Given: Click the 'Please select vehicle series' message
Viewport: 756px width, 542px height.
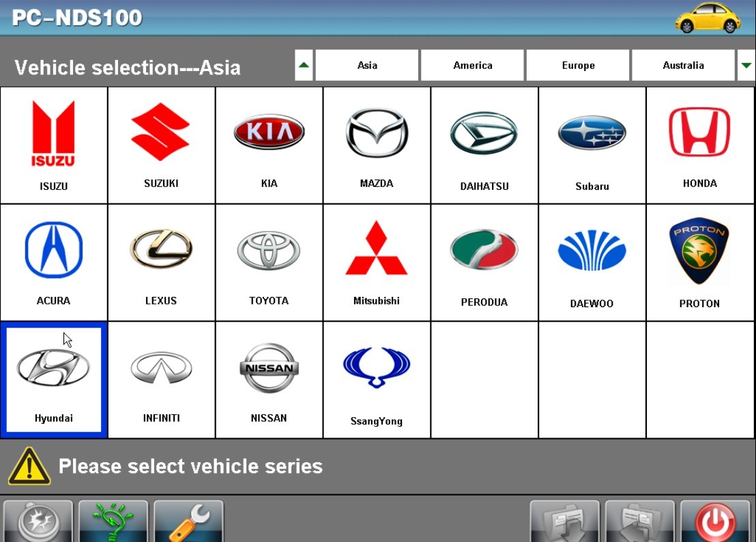Looking at the screenshot, I should point(190,466).
